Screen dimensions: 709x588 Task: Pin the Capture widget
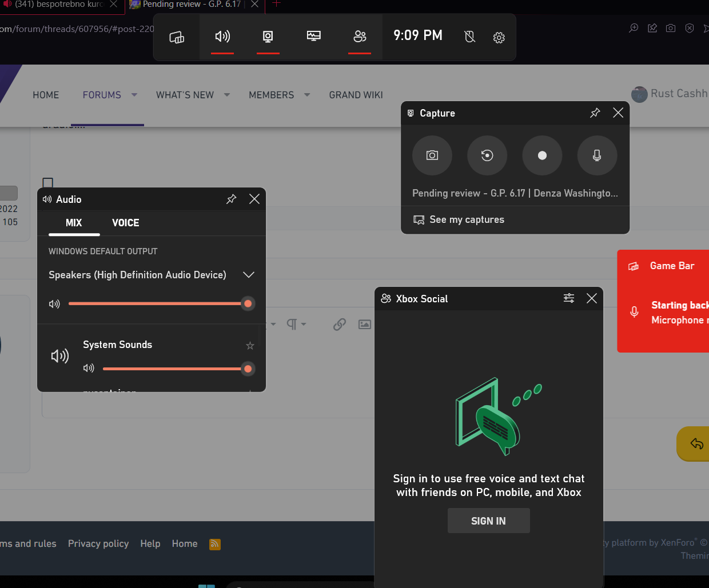tap(595, 113)
